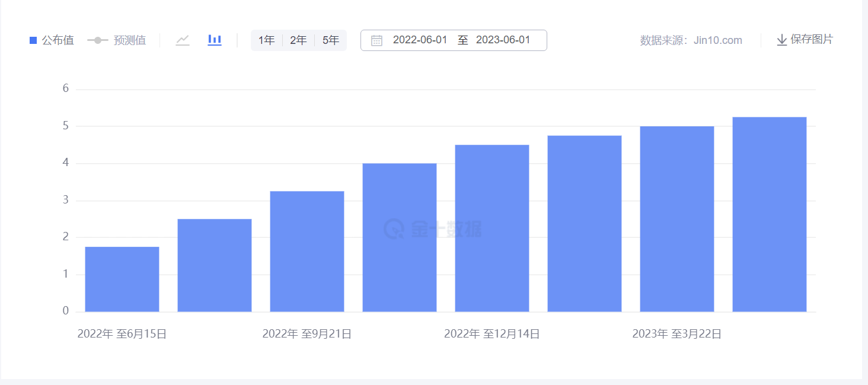Click the bar above 2022年 至6月15日
Screen dimensions: 868x385
122,279
